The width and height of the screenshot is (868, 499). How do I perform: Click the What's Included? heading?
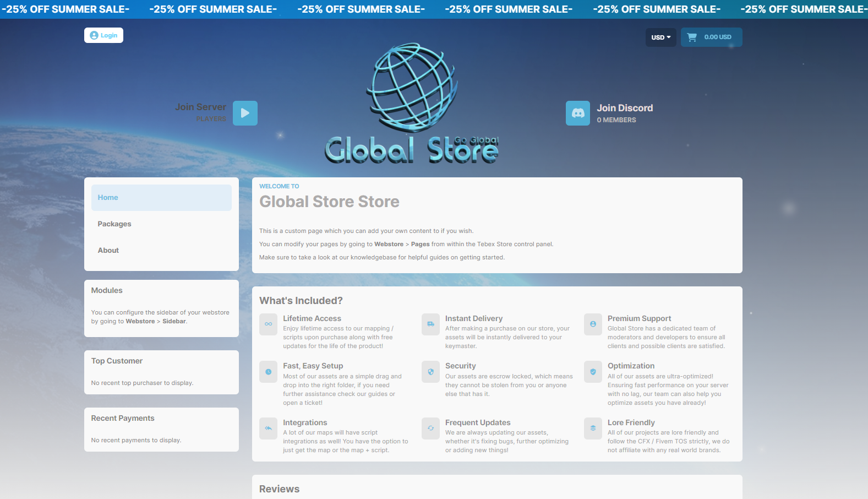(301, 301)
